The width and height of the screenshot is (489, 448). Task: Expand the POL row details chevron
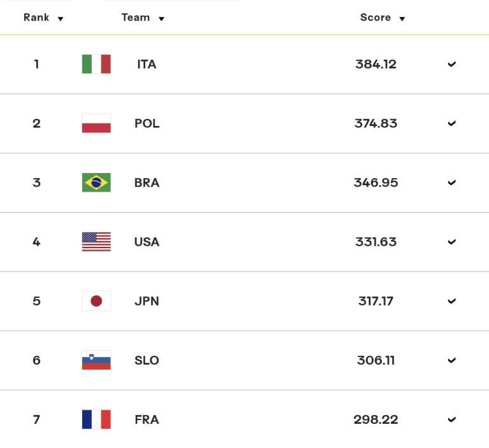coord(452,123)
